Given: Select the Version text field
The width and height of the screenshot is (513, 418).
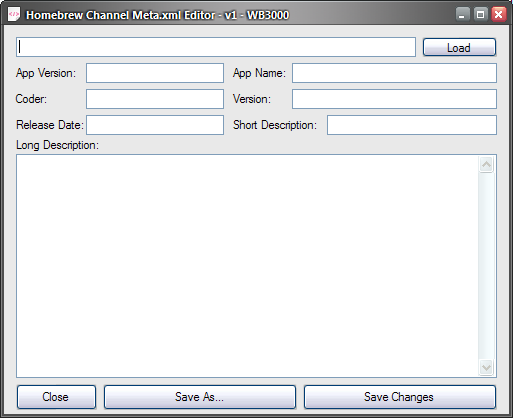Looking at the screenshot, I should click(x=394, y=99).
